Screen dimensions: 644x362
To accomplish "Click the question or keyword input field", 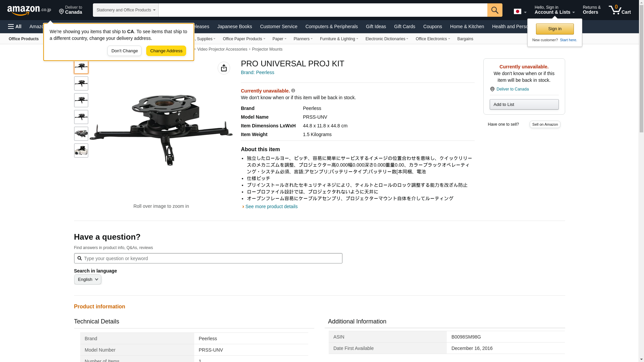I will point(208,258).
